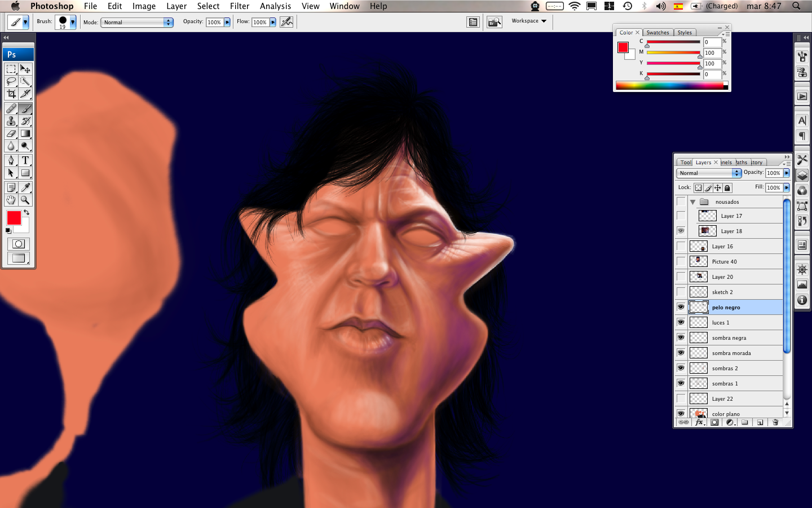The height and width of the screenshot is (508, 812).
Task: Select the Hand tool
Action: 11,200
